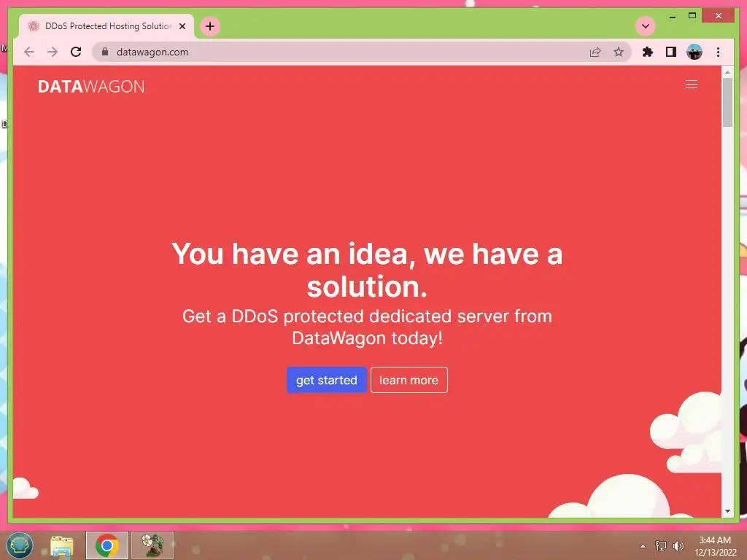Screen dimensions: 747x560
Task: Click the Chrome taskbar icon
Action: 107,545
